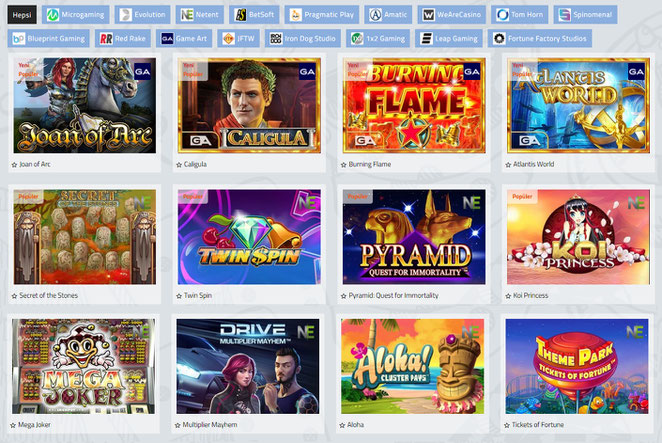Show Tom Horn provider games
The height and width of the screenshot is (443, 662).
pyautogui.click(x=519, y=15)
